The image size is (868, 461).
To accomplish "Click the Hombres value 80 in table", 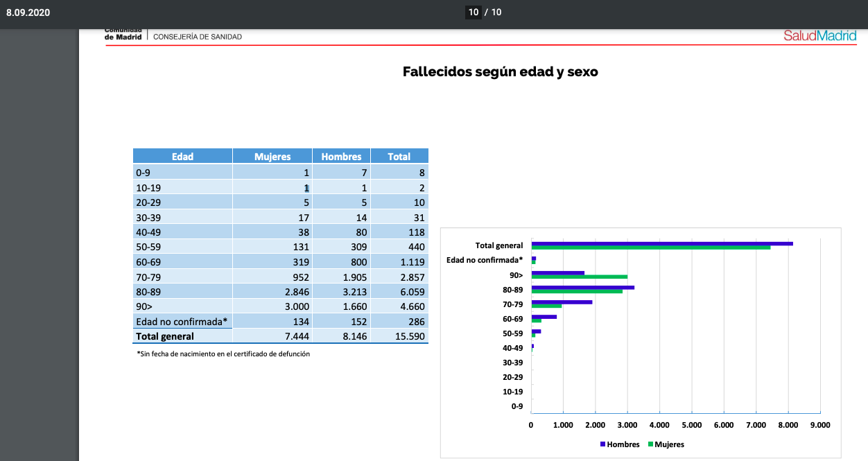I will click(x=361, y=232).
